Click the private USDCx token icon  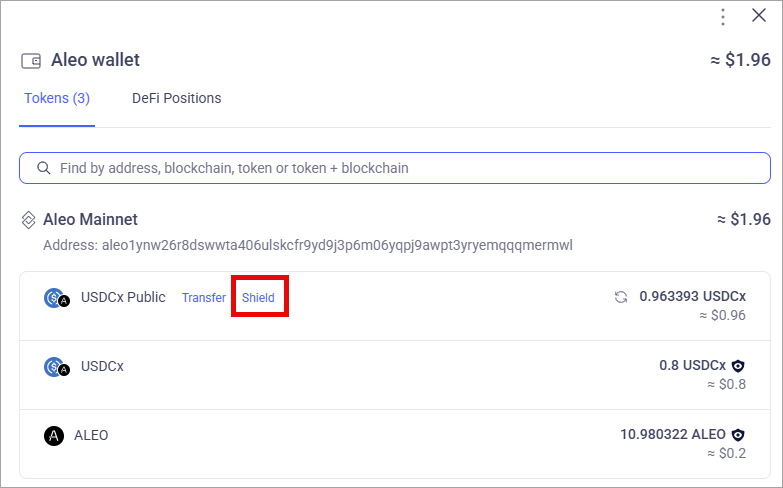(56, 367)
